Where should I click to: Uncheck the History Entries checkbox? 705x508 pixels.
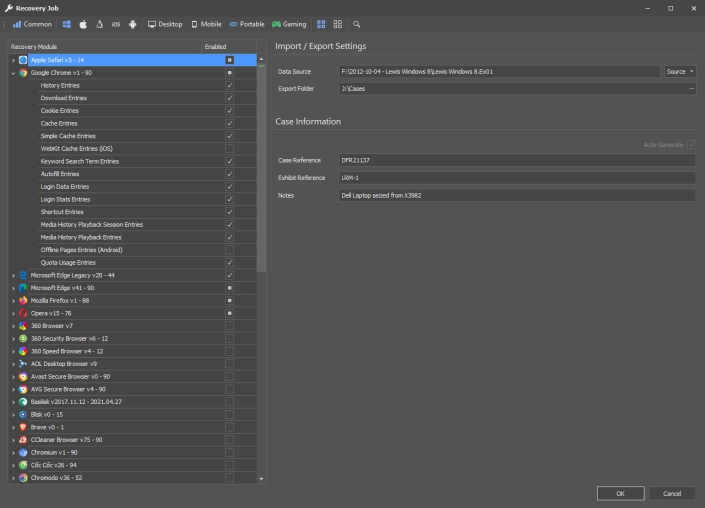coord(229,85)
